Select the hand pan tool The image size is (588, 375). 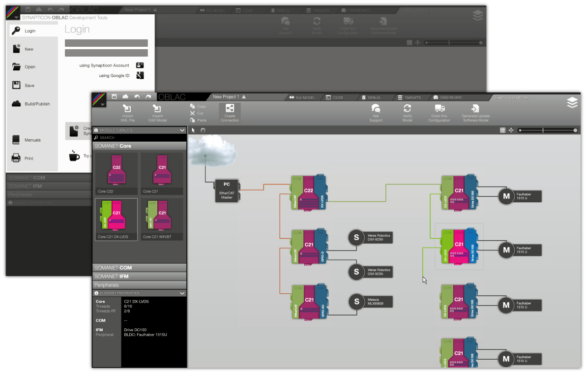203,130
